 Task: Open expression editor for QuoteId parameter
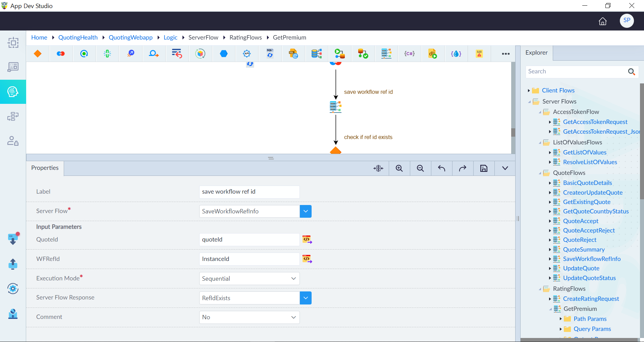[x=307, y=240]
